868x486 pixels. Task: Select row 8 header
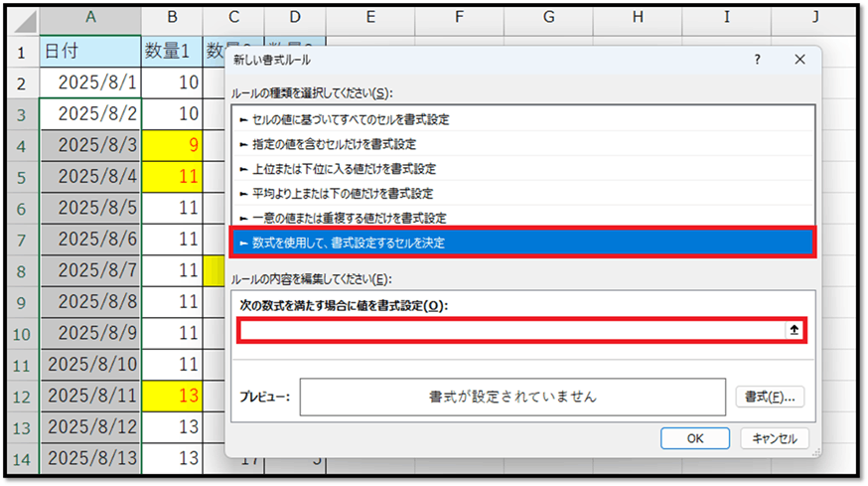click(x=21, y=268)
